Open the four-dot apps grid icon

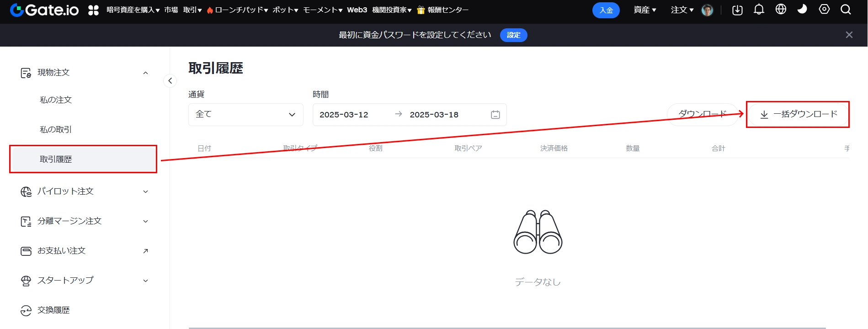coord(93,10)
